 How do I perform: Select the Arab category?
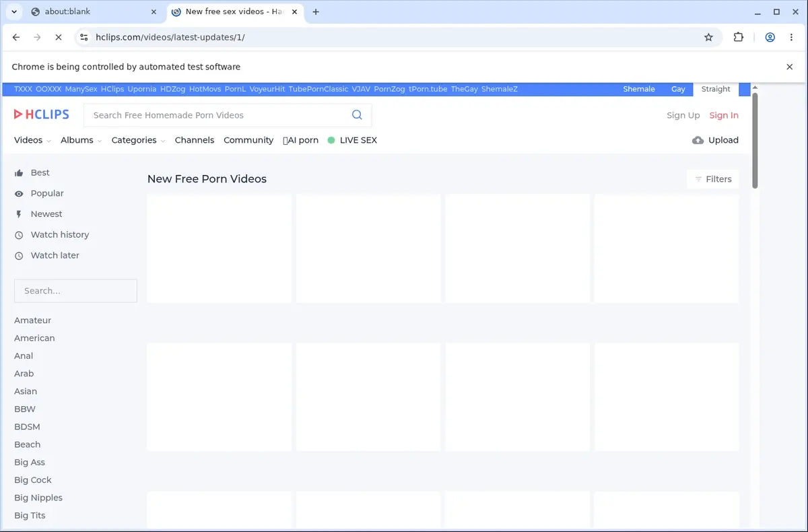point(24,374)
